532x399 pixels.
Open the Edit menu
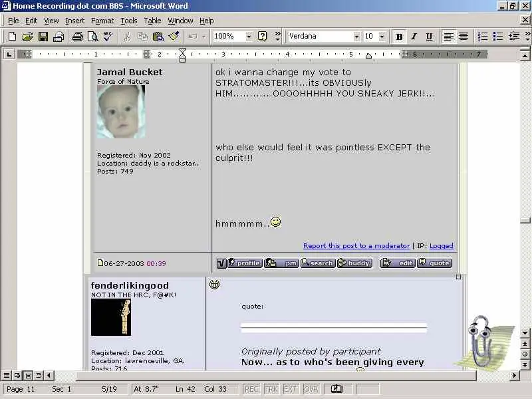coord(31,21)
